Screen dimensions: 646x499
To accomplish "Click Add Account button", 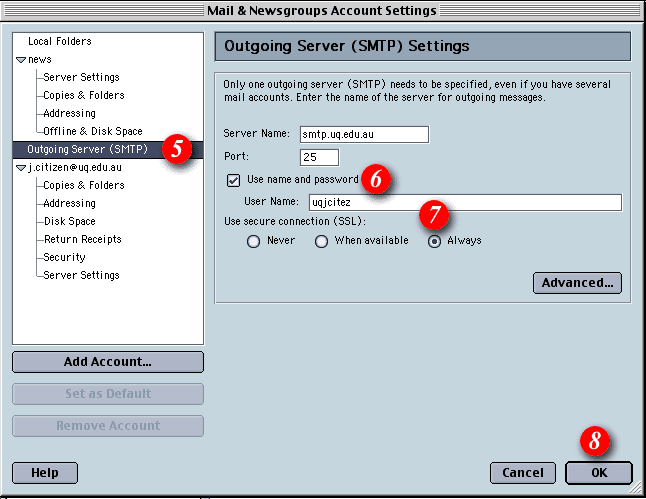I will point(108,361).
